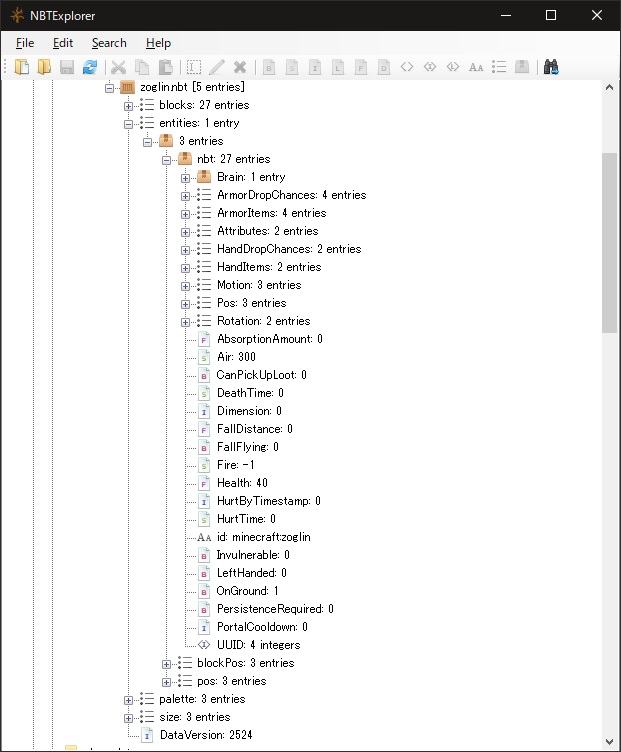Select the UUID: 4 integers tag
The image size is (621, 752).
point(258,645)
